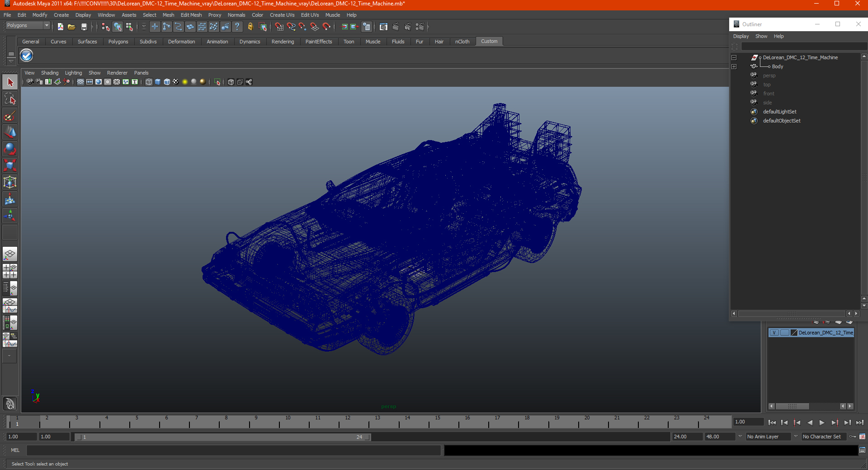Render the current frame clapper icon
Image resolution: width=868 pixels, height=470 pixels.
396,27
